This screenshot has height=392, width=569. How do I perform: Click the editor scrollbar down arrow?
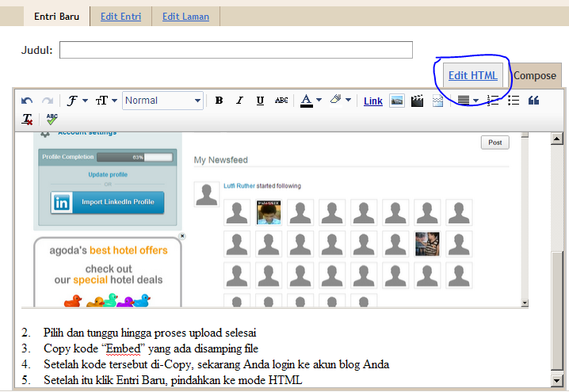point(557,380)
